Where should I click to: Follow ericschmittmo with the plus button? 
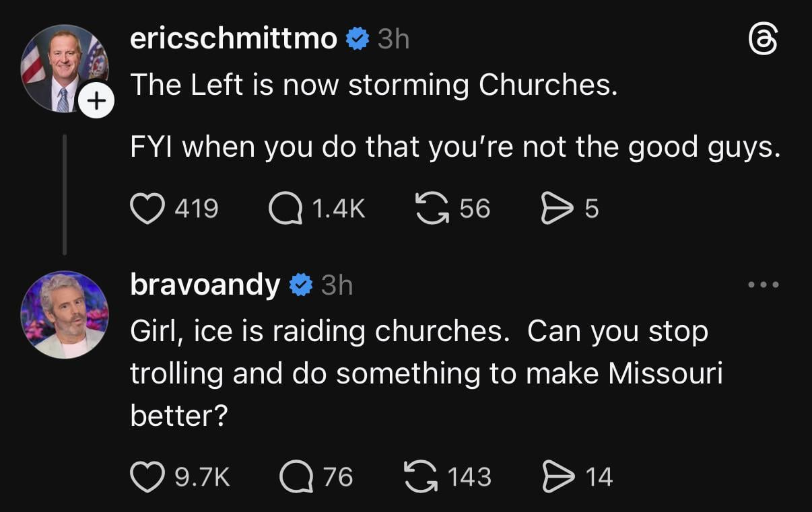(x=97, y=102)
